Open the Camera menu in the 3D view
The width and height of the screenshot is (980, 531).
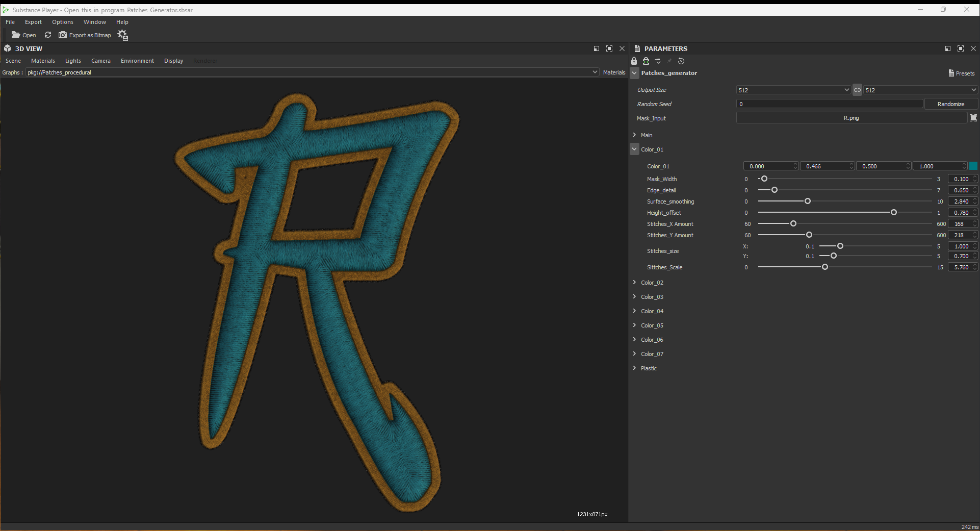tap(101, 61)
